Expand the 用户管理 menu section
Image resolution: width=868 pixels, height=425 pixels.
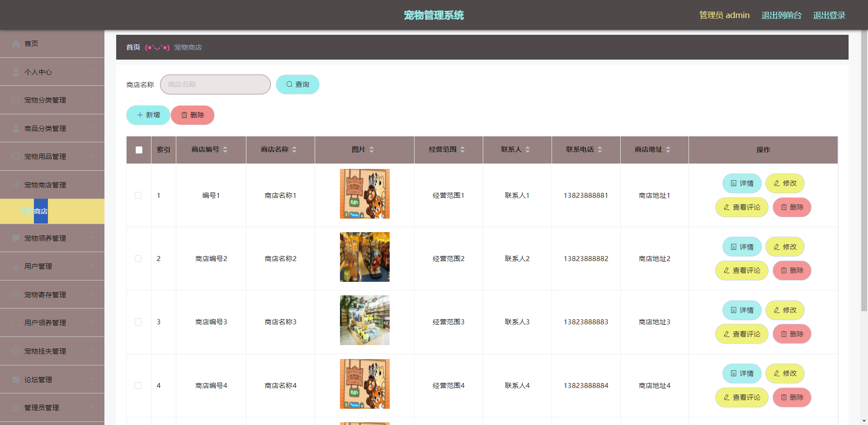[52, 266]
